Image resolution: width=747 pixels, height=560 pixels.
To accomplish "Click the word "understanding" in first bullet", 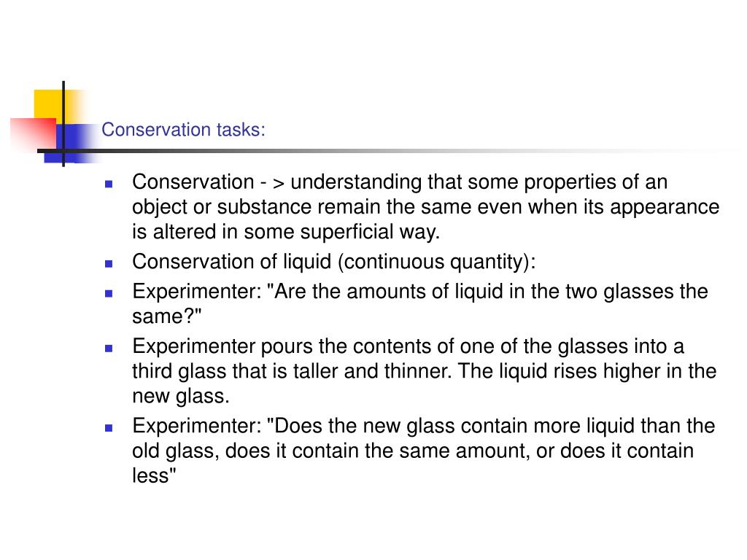I will coord(356,182).
